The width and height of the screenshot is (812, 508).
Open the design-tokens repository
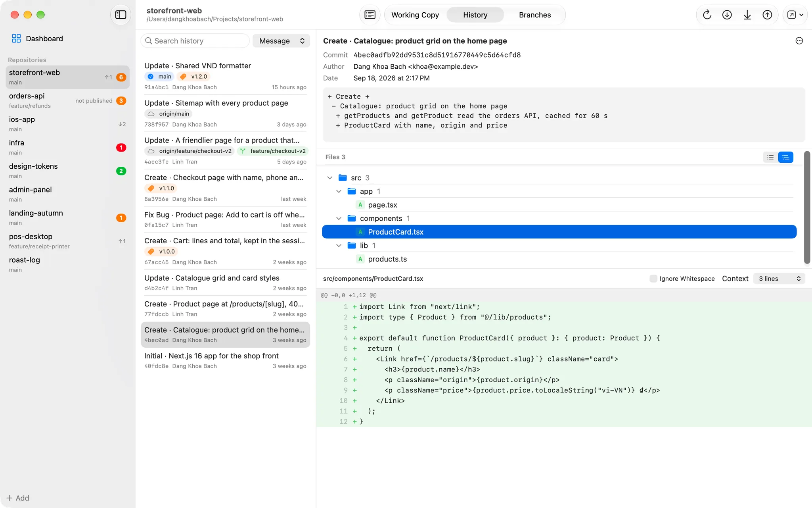[x=67, y=171]
